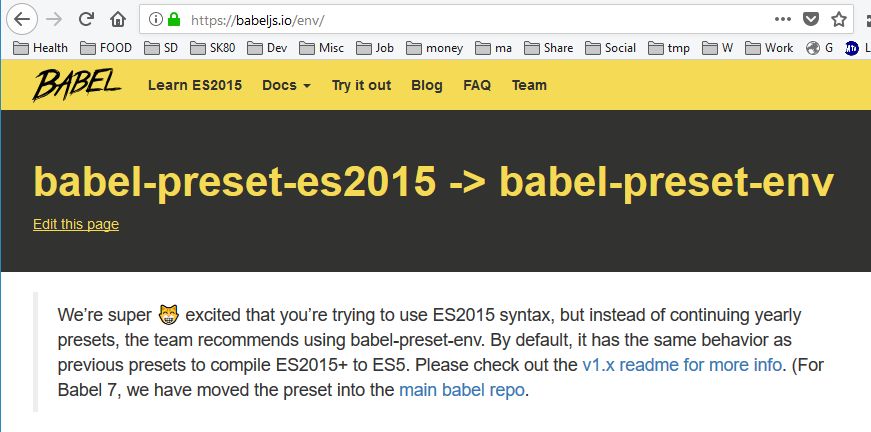The width and height of the screenshot is (871, 432).
Task: Open the Social bookmarks folder
Action: [610, 47]
